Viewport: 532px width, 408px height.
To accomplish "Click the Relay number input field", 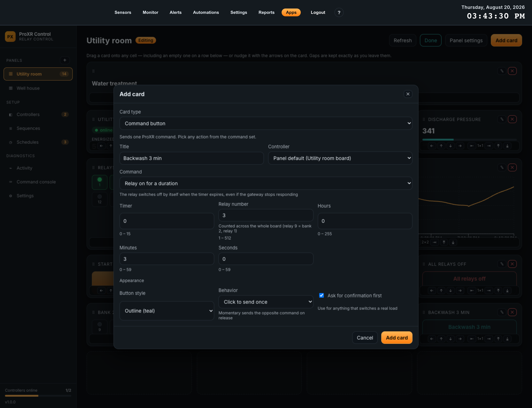I will [266, 215].
